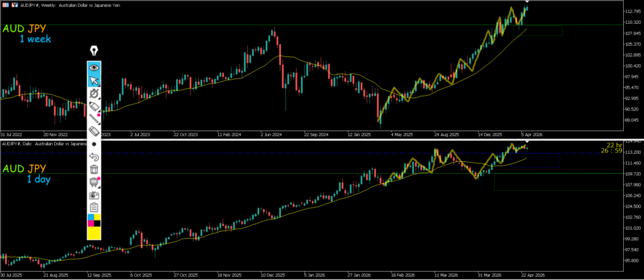Toggle the eye visibility button in the drawing toolbar
This screenshot has width=644, height=280.
coord(94,67)
